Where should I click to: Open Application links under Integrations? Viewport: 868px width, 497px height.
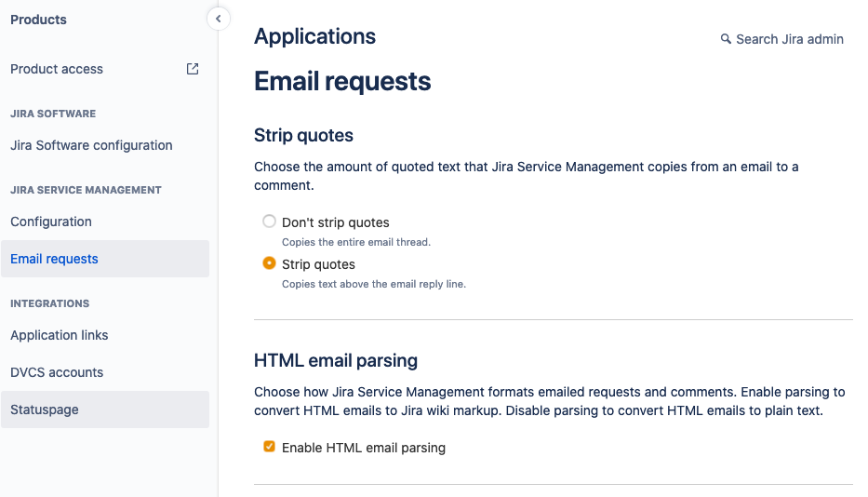pos(60,335)
